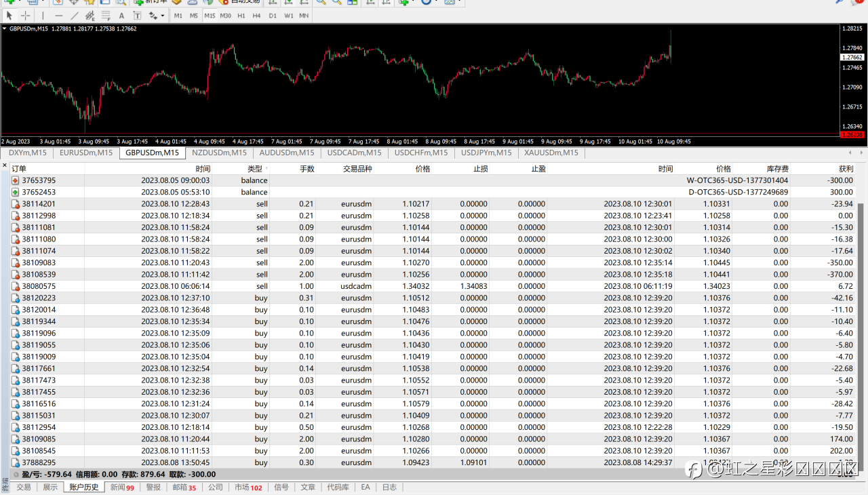Click the 获利 column header
Screen dimensions: 868x495
pyautogui.click(x=846, y=169)
